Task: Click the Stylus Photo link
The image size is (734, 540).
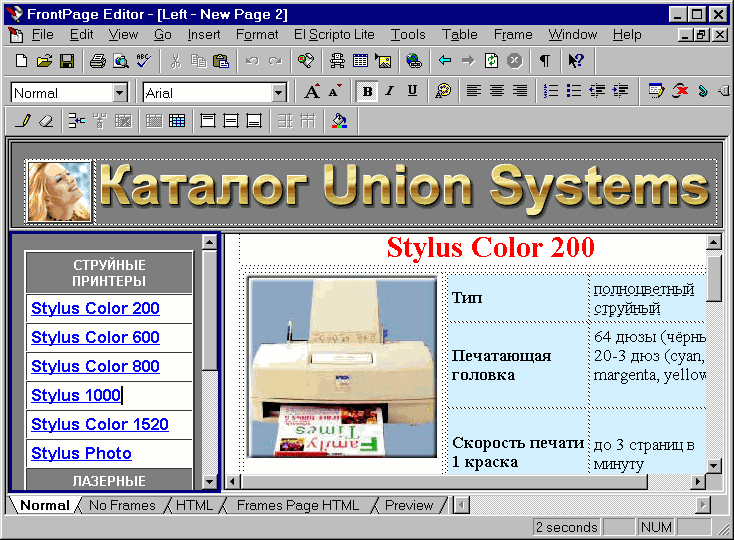Action: 81,454
